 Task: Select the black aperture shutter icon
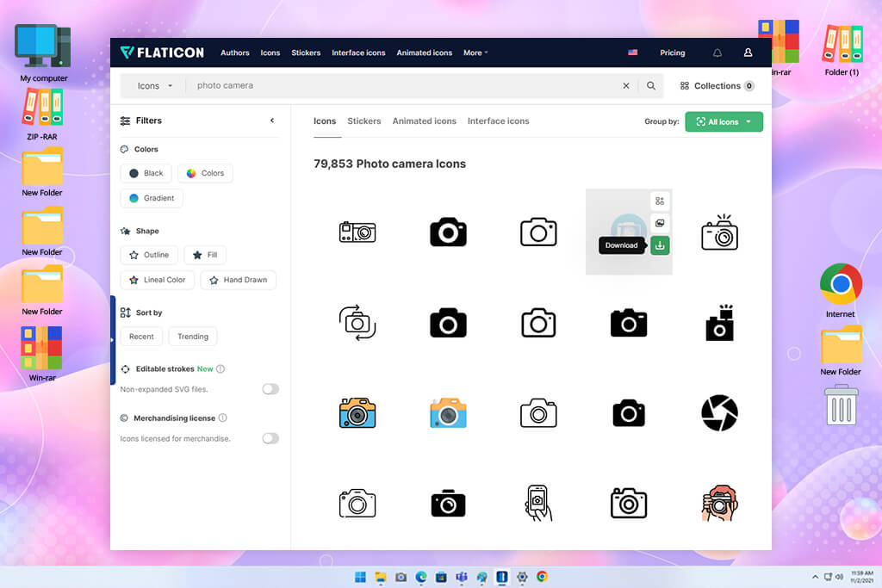click(719, 413)
